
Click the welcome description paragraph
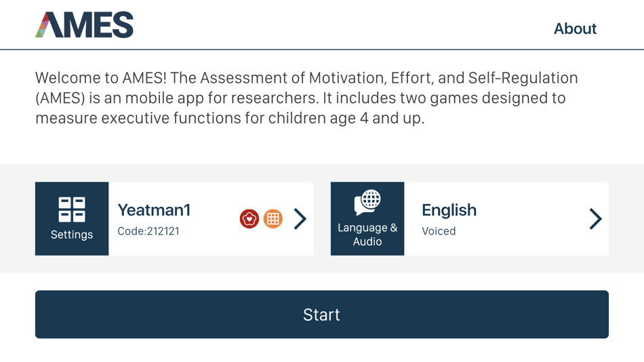point(306,98)
